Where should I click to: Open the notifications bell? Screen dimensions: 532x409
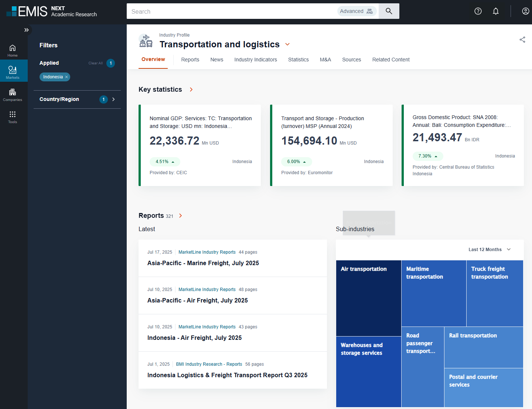point(495,11)
